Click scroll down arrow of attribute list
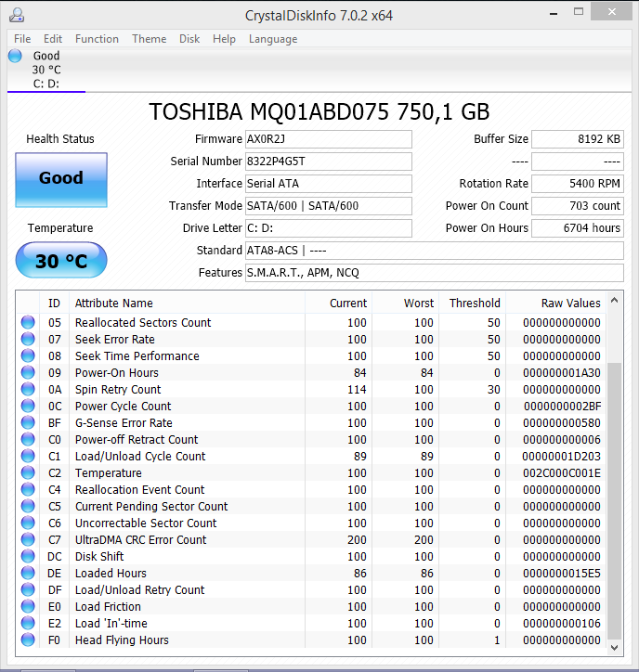The width and height of the screenshot is (639, 672). [614, 647]
